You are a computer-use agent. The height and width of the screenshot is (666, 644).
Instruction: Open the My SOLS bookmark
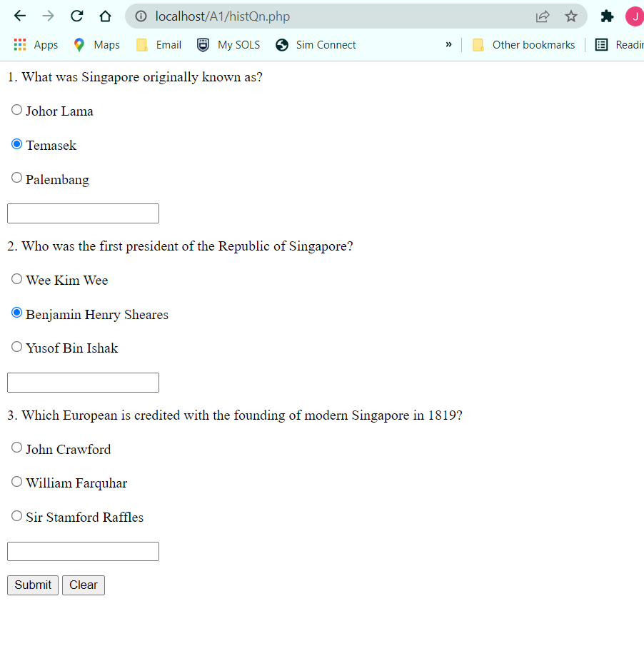point(228,44)
